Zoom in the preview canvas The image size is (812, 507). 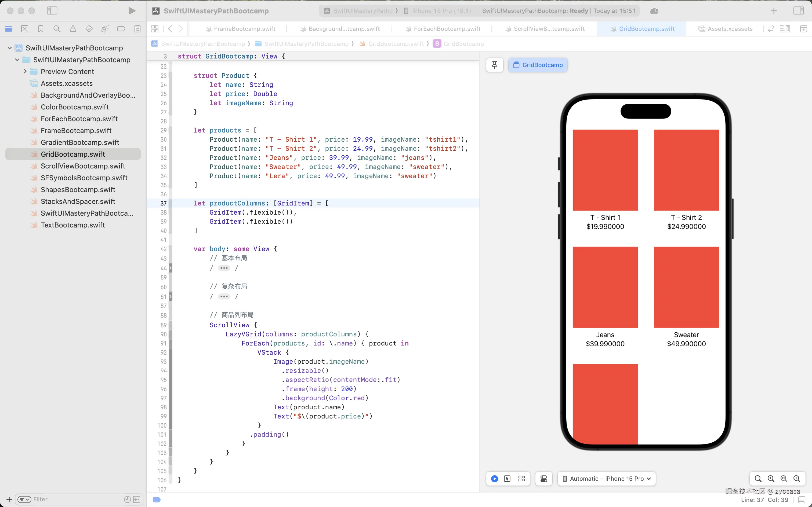797,479
